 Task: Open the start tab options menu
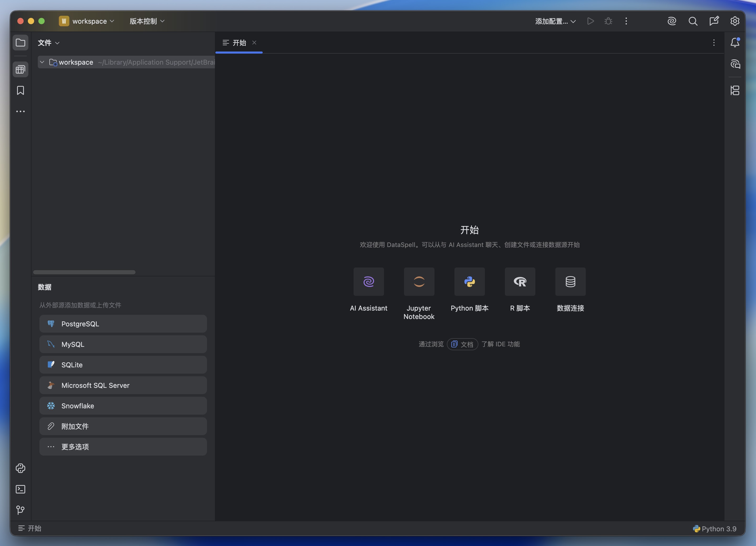(714, 43)
